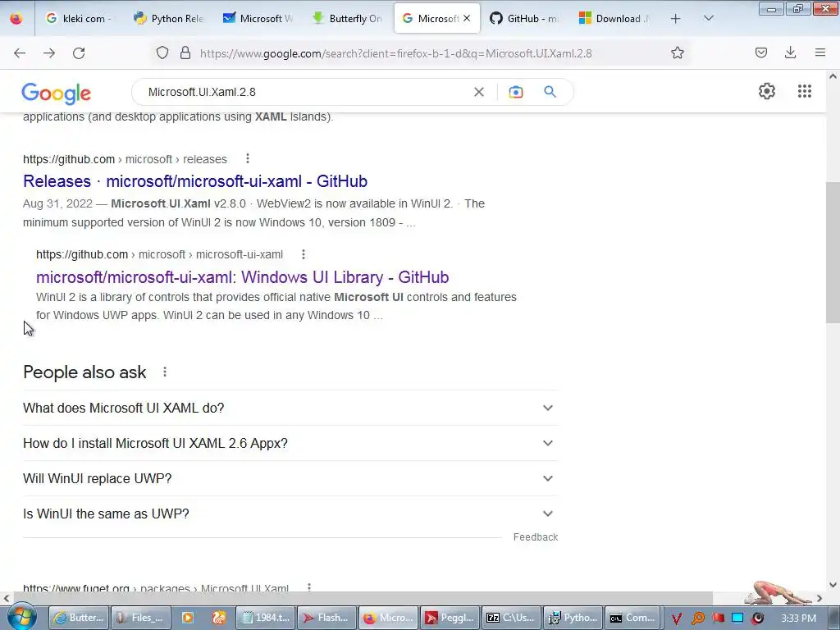Open Command Prompt taskbar button
840x630 pixels.
(x=634, y=618)
